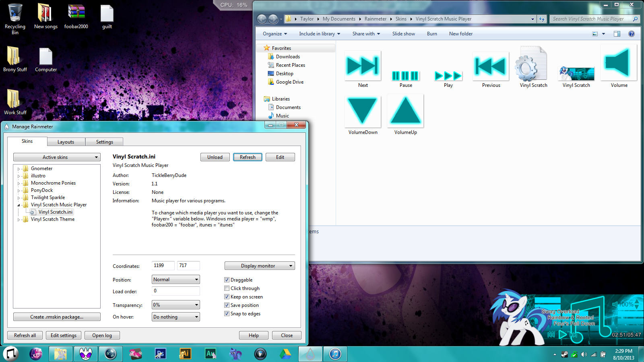Open the Organize menu in Explorer

pos(275,34)
